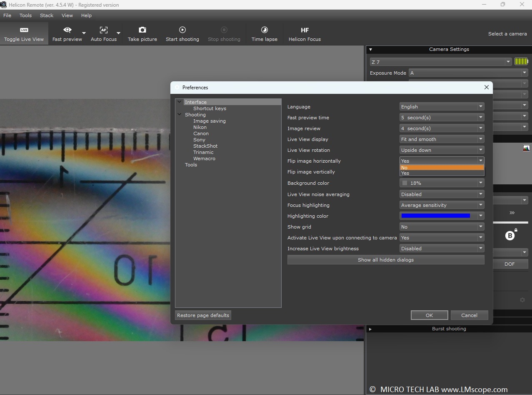The width and height of the screenshot is (532, 395).
Task: Open the Language dropdown
Action: click(x=442, y=107)
